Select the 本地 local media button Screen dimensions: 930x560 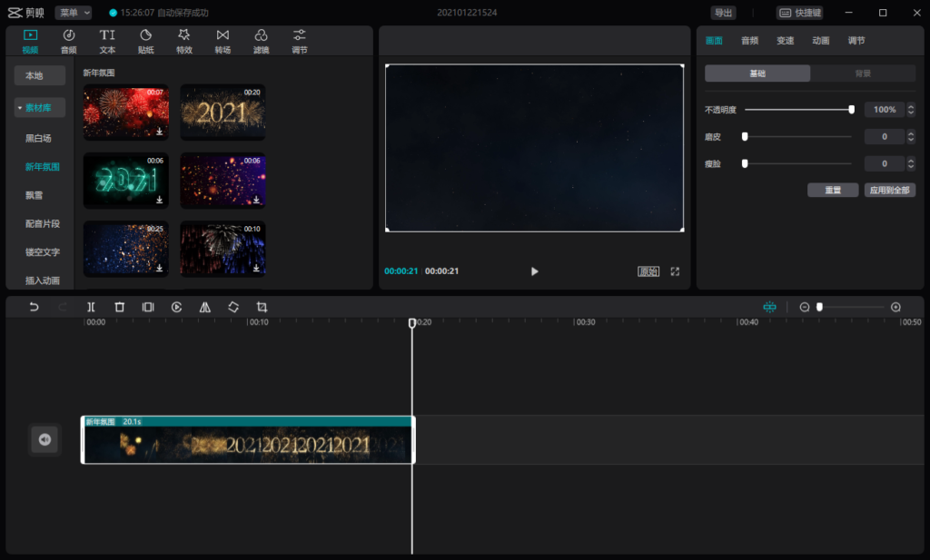(40, 76)
